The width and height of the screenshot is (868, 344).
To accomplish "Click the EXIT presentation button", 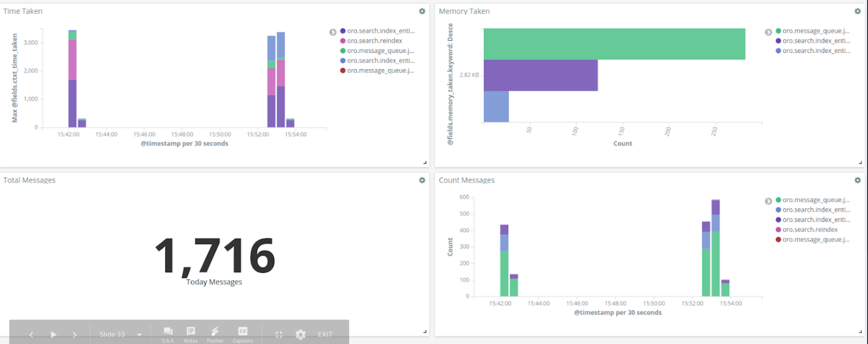I will [325, 335].
